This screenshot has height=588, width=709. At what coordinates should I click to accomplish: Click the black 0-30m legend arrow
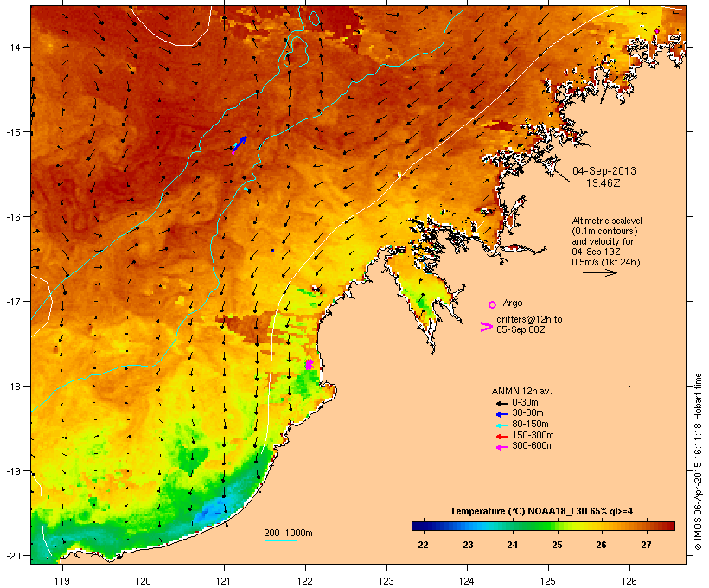[x=502, y=404]
